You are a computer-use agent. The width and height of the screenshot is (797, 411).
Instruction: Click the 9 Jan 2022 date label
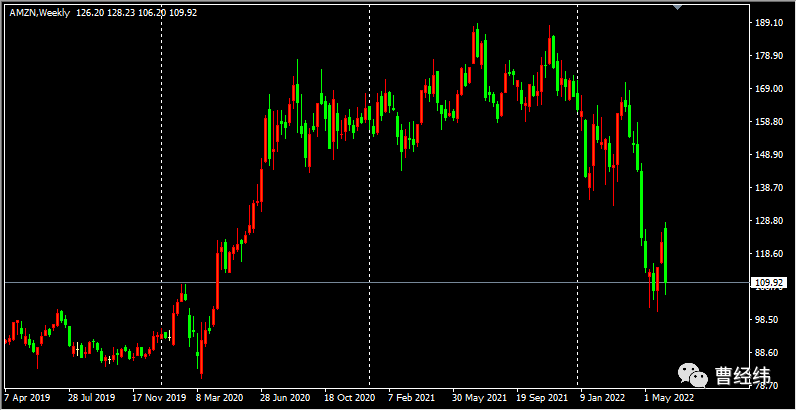[604, 397]
